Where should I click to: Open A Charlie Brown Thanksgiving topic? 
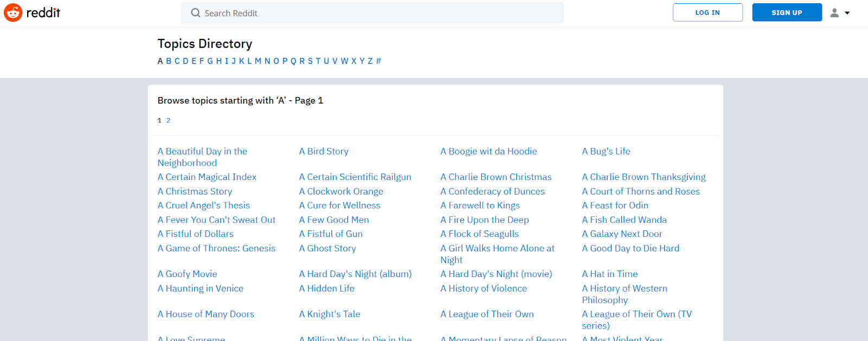click(644, 177)
